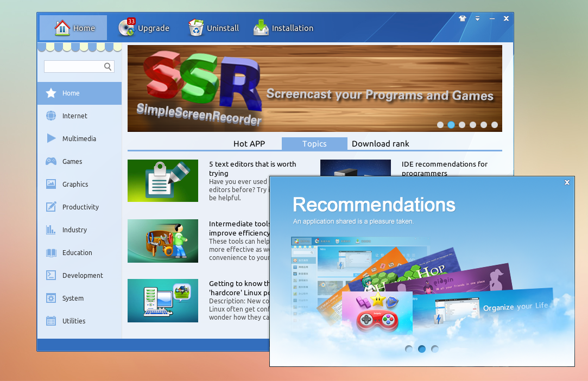Focus the search input field
588x381 pixels.
pyautogui.click(x=73, y=67)
